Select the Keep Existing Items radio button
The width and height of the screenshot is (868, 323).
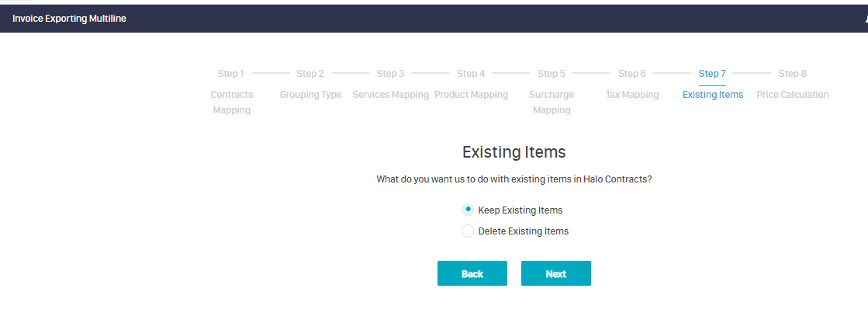tap(468, 210)
